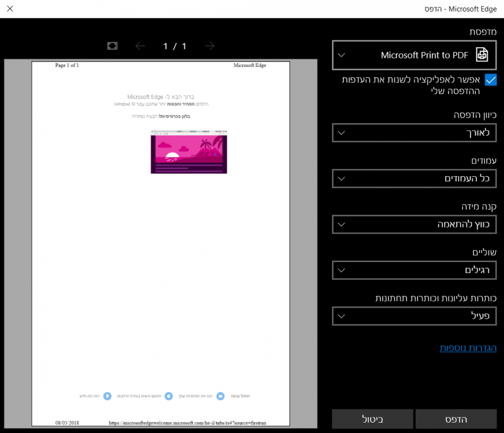This screenshot has height=433, width=504.
Task: Click the printer icon beside Microsoft Print to PDF
Action: coord(482,55)
